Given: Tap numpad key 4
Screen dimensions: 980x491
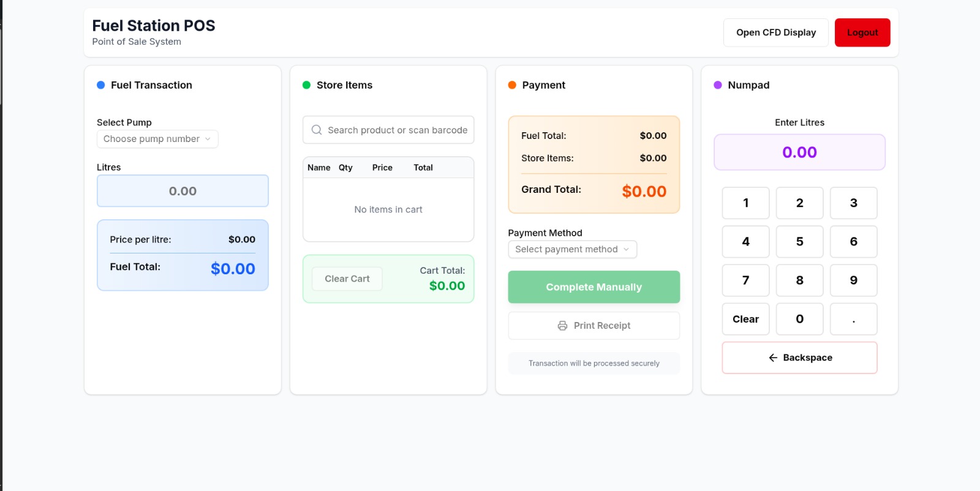Looking at the screenshot, I should coord(745,242).
